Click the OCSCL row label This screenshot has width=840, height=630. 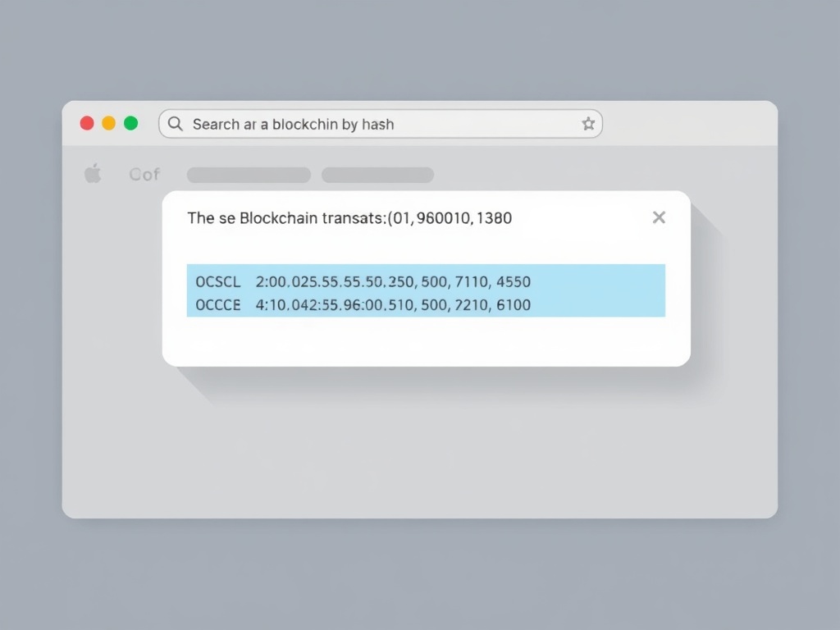(x=218, y=281)
